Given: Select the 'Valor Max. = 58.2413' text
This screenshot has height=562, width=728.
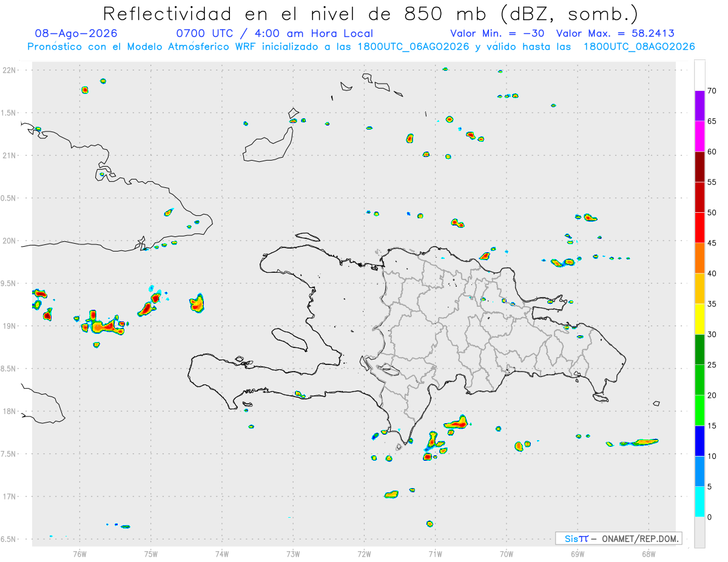Looking at the screenshot, I should tap(615, 33).
